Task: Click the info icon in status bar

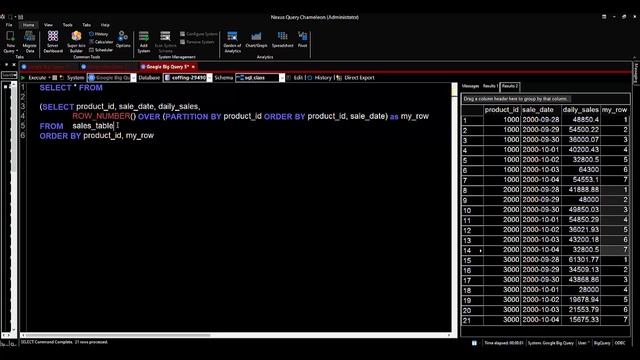Action: coord(474,343)
